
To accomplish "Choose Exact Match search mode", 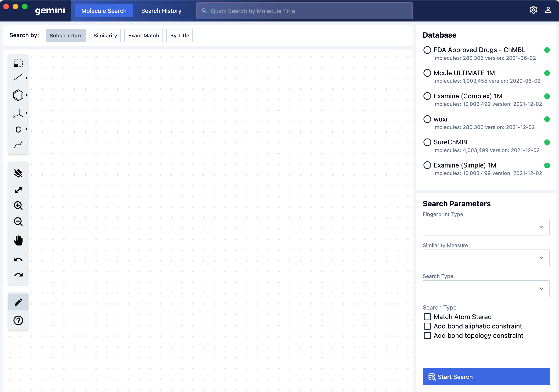I will point(143,35).
